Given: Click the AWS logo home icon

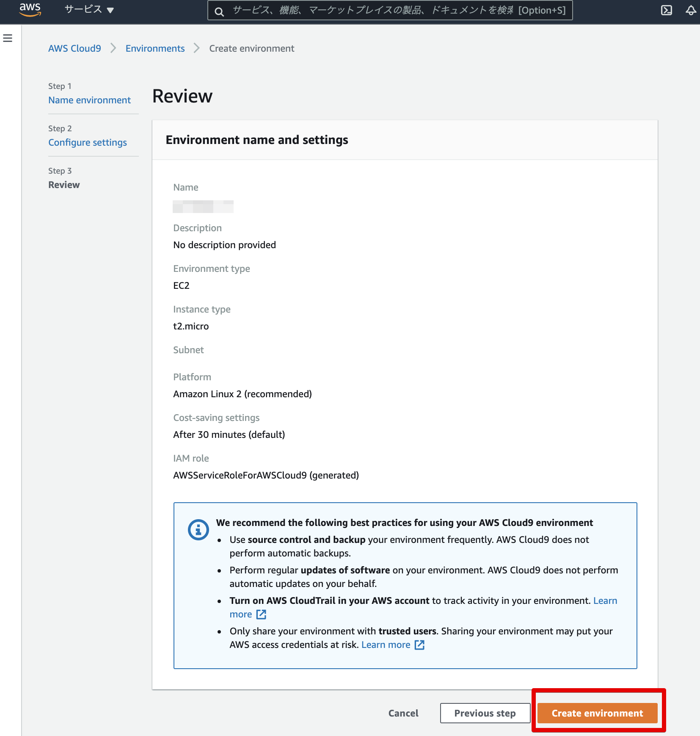Looking at the screenshot, I should click(x=30, y=10).
